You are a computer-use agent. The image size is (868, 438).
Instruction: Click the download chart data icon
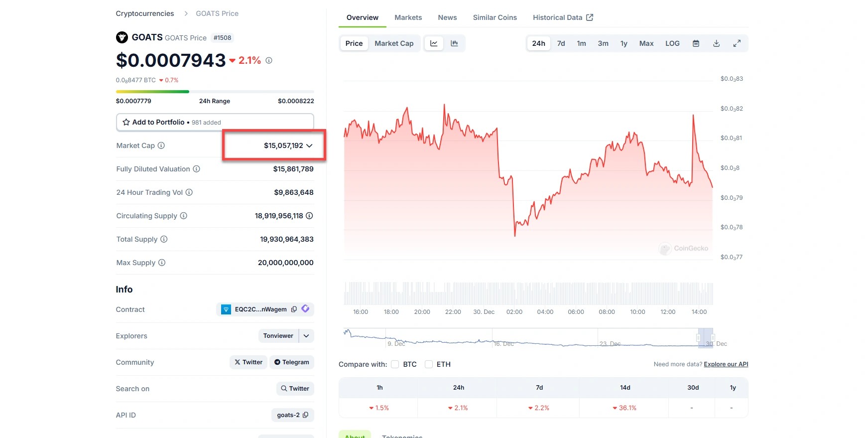tap(716, 43)
